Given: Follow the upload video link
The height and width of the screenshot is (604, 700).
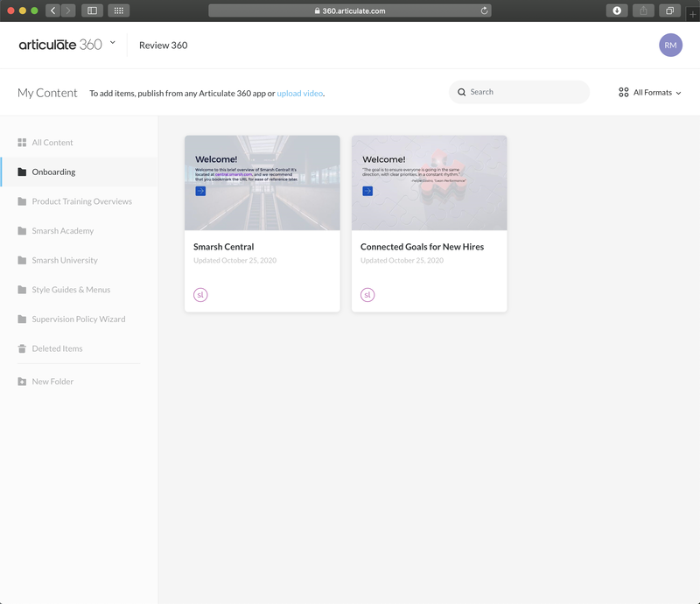Looking at the screenshot, I should click(x=300, y=93).
